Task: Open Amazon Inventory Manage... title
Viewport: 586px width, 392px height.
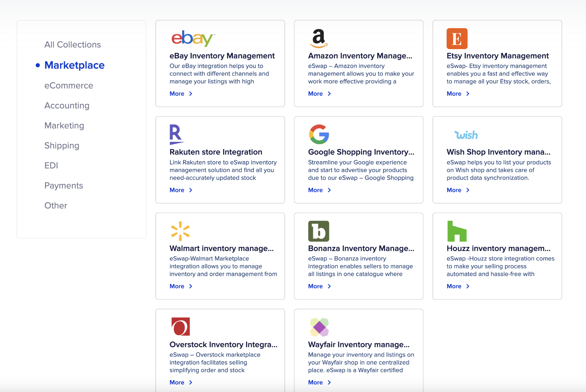Action: pos(360,56)
